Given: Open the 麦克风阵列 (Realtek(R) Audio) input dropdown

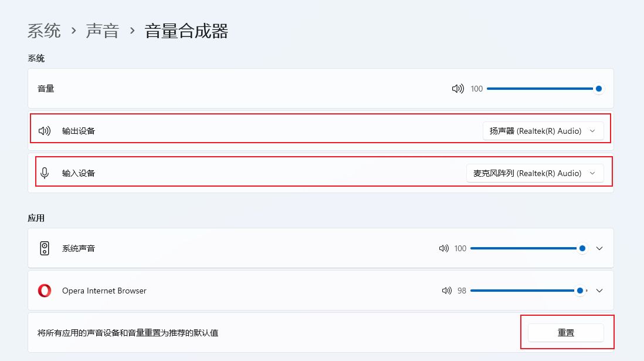Looking at the screenshot, I should click(535, 173).
